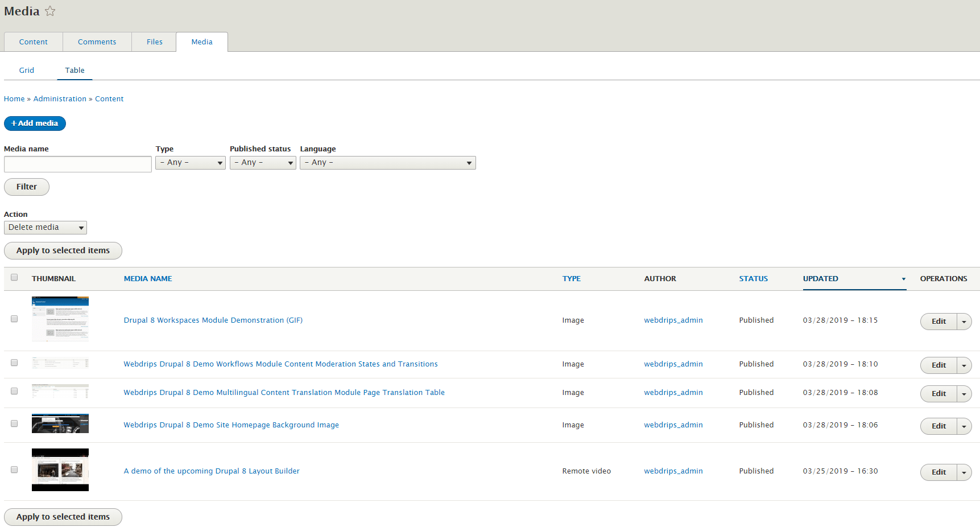
Task: Toggle the UPDATED column sort arrow
Action: 904,279
